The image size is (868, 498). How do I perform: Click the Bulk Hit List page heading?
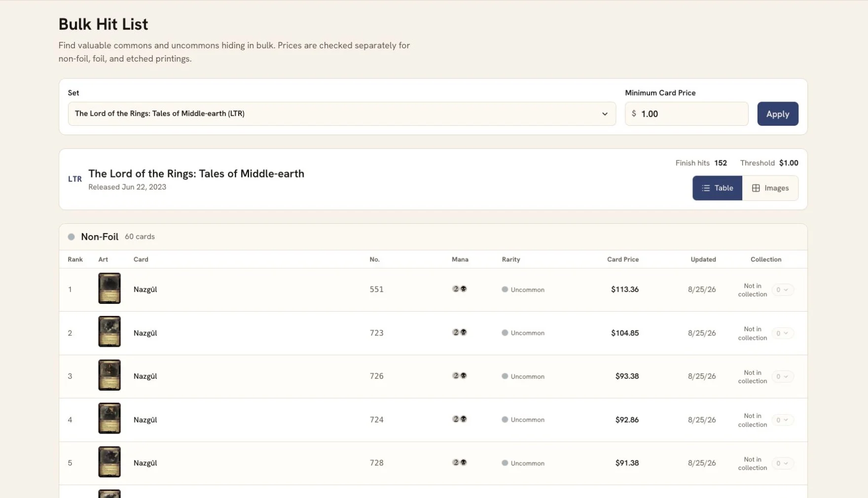pyautogui.click(x=103, y=24)
